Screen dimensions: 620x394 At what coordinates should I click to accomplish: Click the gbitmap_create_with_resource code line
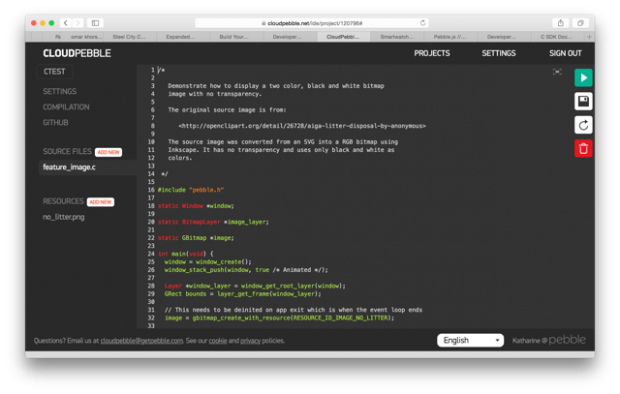click(x=279, y=318)
